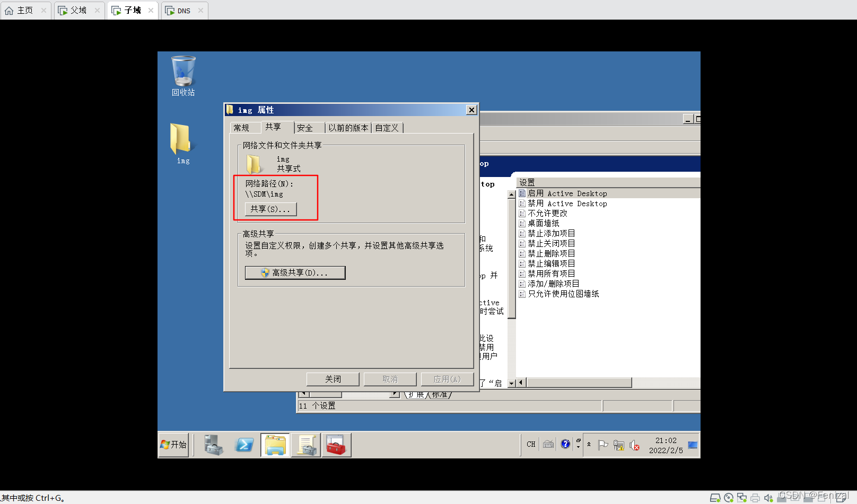Switch to the 以前的版本 tab
This screenshot has width=857, height=504.
pyautogui.click(x=348, y=128)
